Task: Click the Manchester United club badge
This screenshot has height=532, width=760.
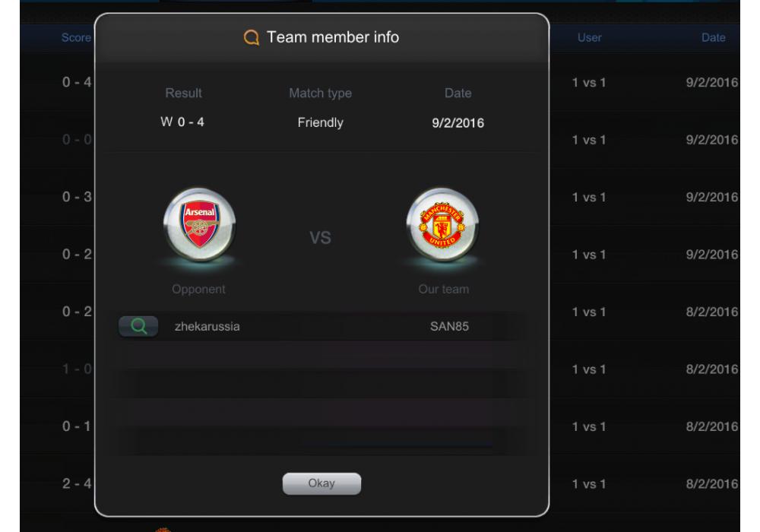Action: 442,225
